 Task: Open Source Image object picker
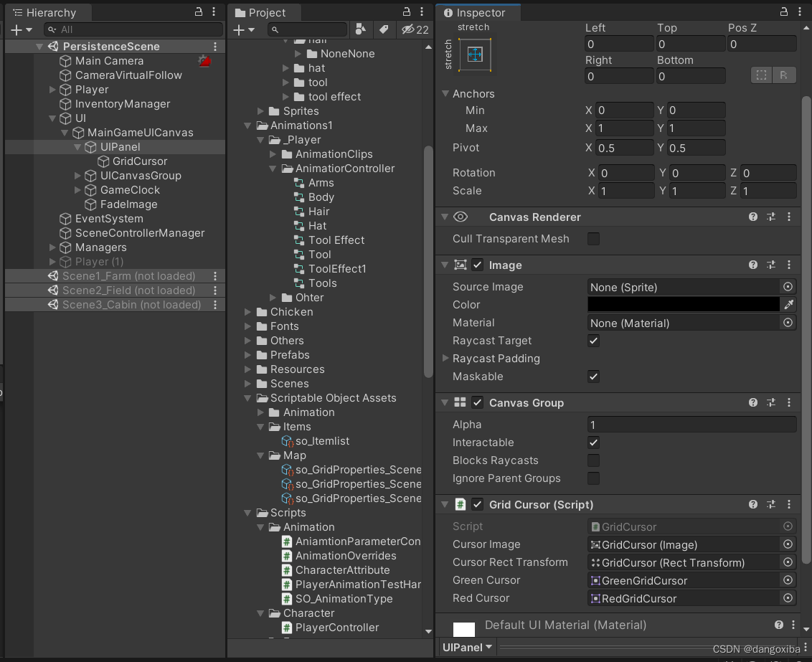[788, 287]
